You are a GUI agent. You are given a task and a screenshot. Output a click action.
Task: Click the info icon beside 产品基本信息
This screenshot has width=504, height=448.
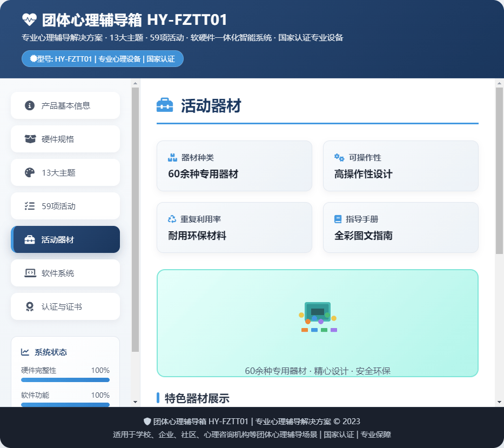[30, 105]
